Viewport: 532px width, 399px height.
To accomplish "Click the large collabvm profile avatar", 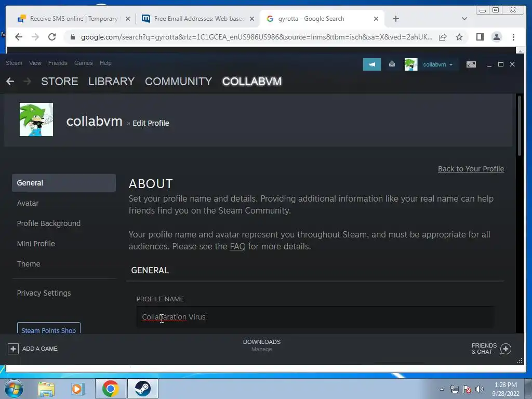I will click(36, 119).
